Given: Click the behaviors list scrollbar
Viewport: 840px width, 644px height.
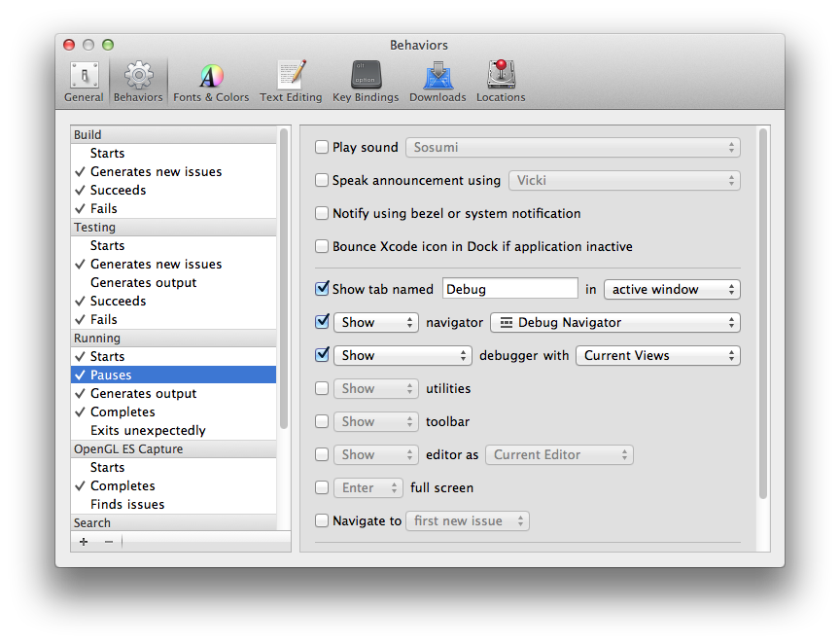Looking at the screenshot, I should (x=283, y=279).
